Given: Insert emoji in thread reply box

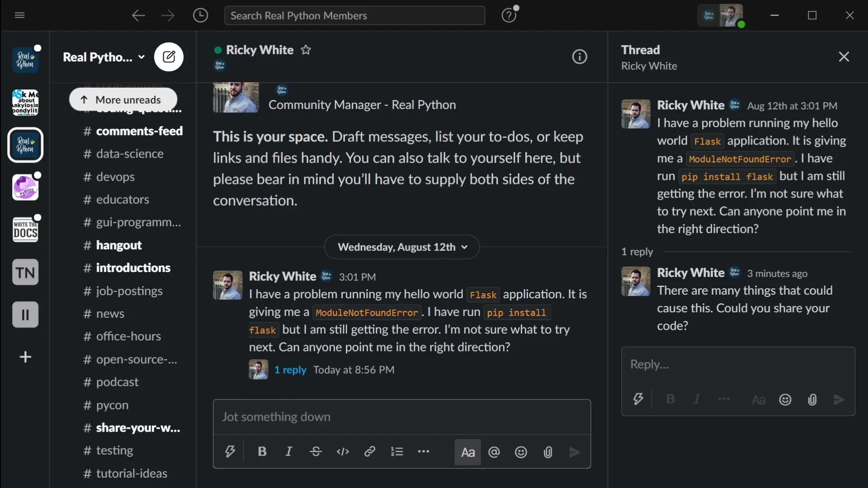Looking at the screenshot, I should 785,400.
